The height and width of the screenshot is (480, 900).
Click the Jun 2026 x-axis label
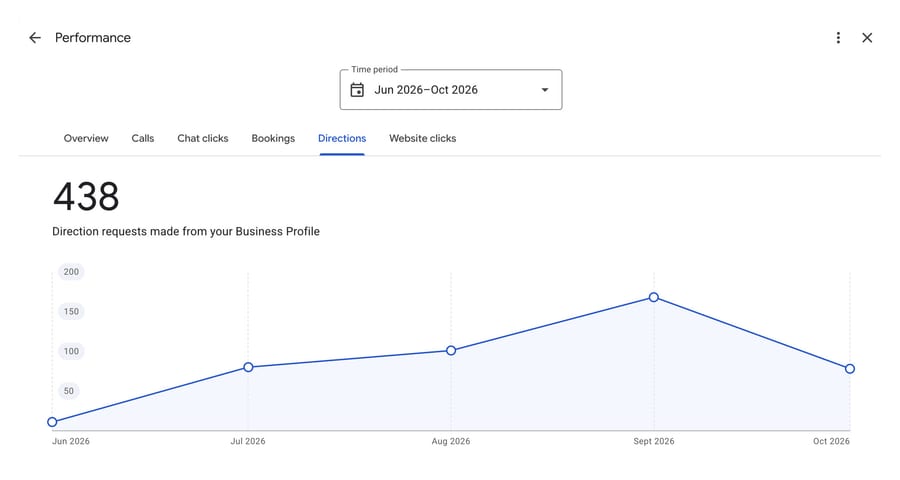point(71,441)
